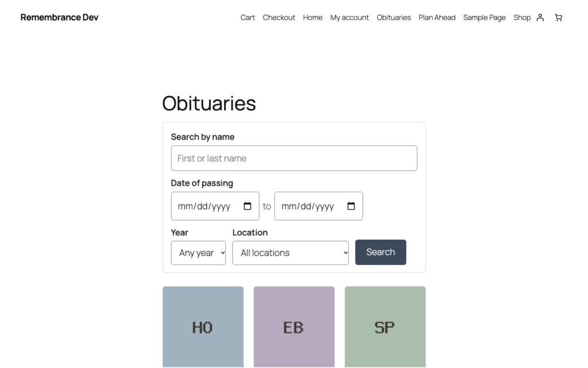This screenshot has width=588, height=368.
Task: Visit the Sample Page link
Action: coord(484,18)
